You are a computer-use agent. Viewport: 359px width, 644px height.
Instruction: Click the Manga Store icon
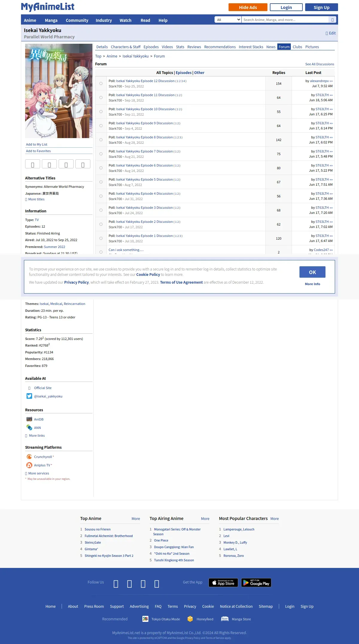coord(225,619)
